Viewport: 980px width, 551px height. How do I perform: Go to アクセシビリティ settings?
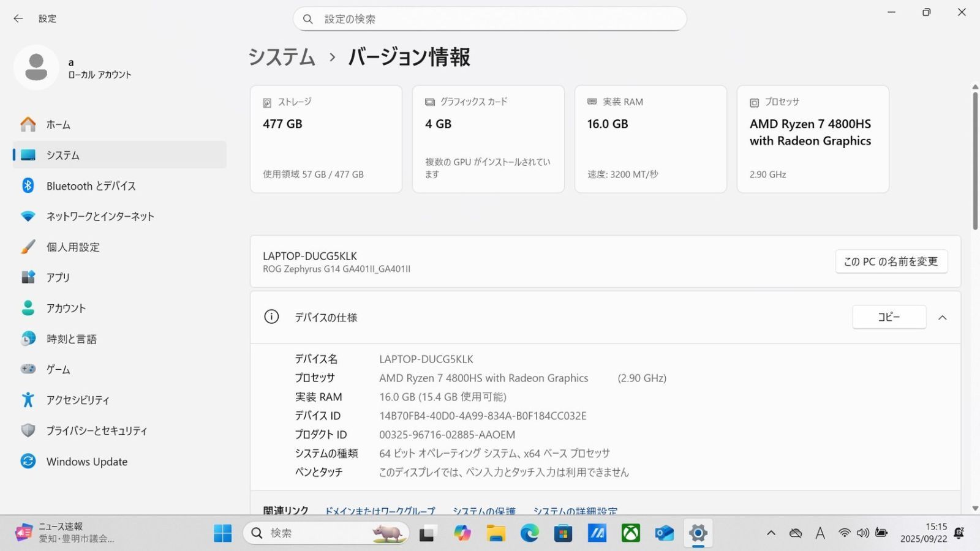pos(78,400)
